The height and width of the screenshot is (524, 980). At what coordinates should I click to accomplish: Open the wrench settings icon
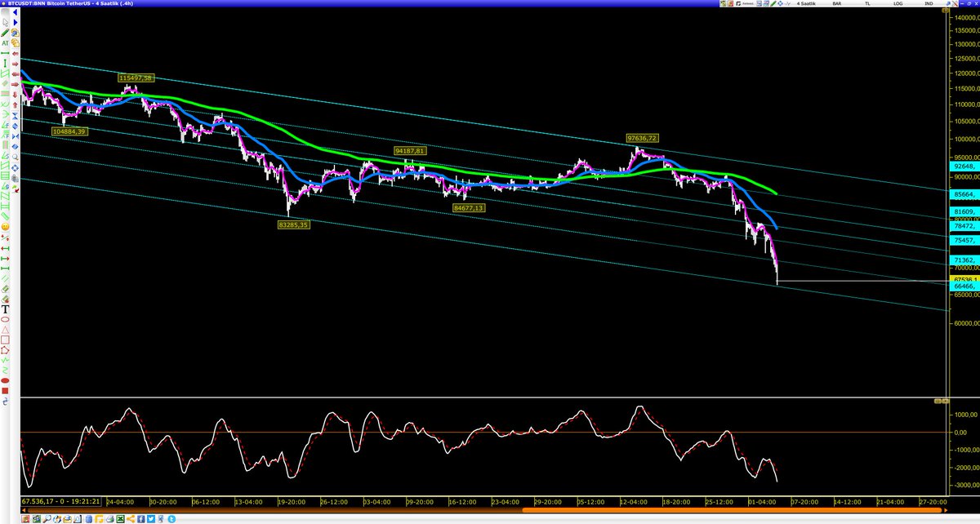click(x=948, y=4)
